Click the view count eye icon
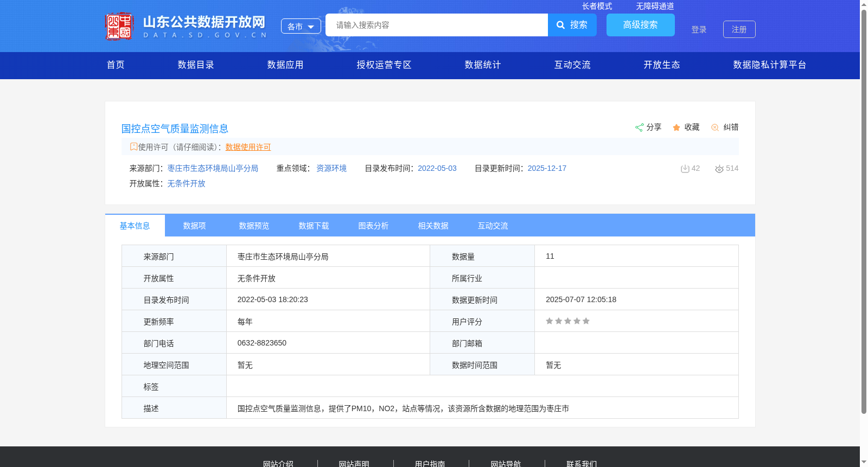Viewport: 868px width, 467px height. [x=719, y=169]
